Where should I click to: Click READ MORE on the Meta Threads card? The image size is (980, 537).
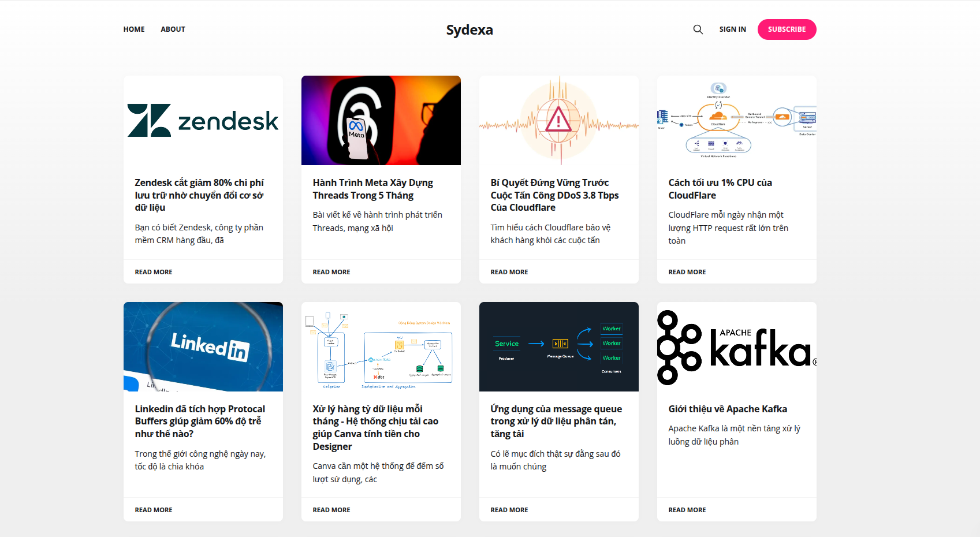click(x=331, y=272)
